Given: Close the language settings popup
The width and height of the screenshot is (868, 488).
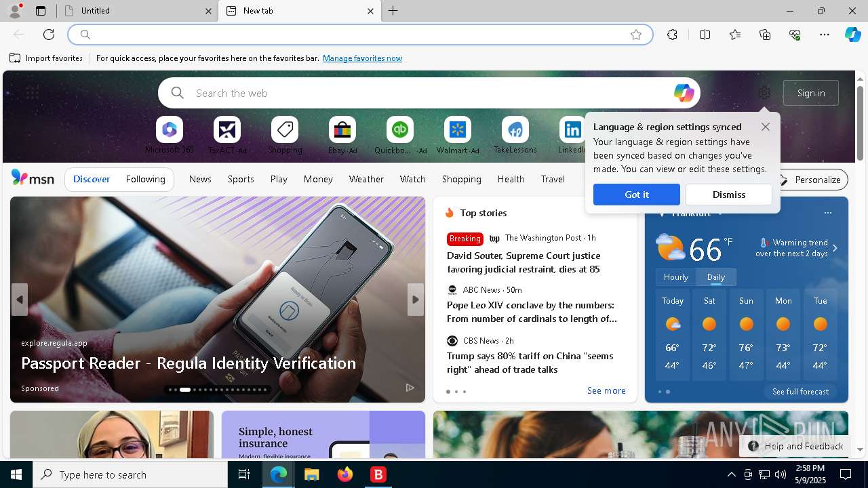Looking at the screenshot, I should click(x=766, y=127).
